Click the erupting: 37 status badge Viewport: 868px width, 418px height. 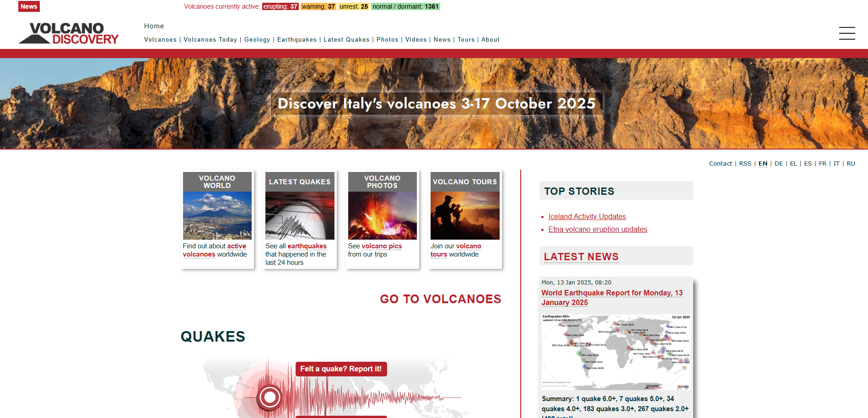tap(280, 6)
